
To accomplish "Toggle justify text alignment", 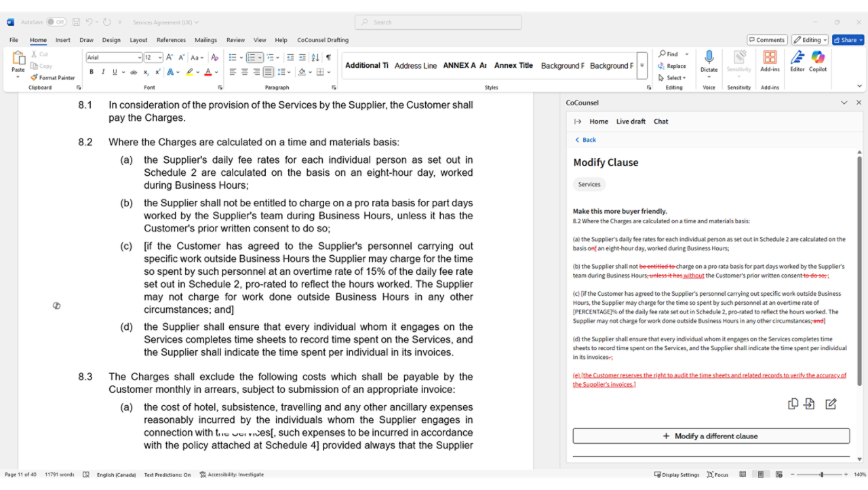I will pyautogui.click(x=269, y=72).
